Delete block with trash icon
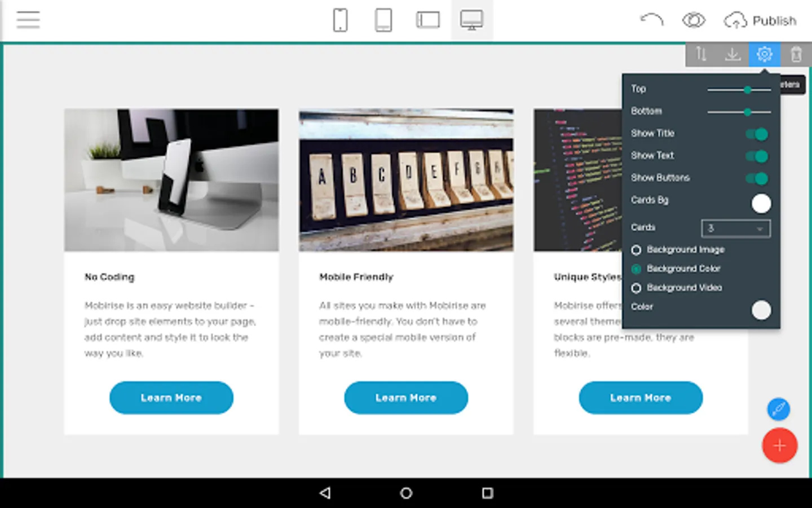The width and height of the screenshot is (812, 508). pos(796,54)
